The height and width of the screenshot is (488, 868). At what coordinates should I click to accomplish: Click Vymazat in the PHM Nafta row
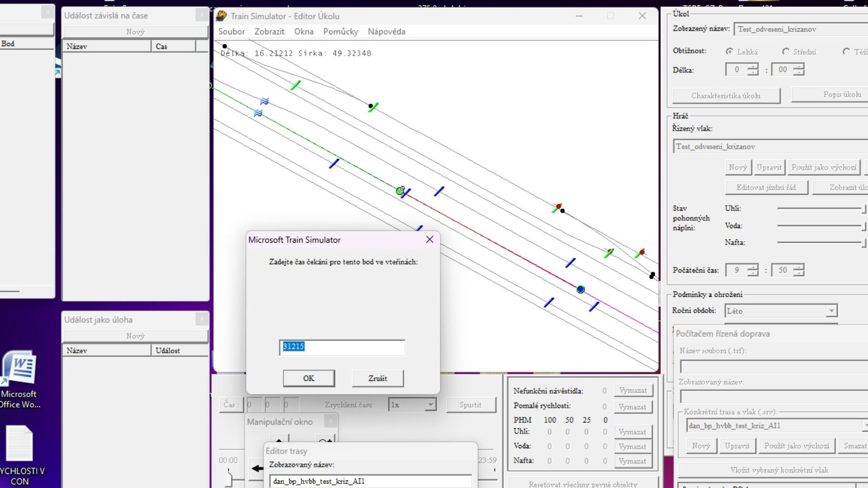[x=633, y=461]
